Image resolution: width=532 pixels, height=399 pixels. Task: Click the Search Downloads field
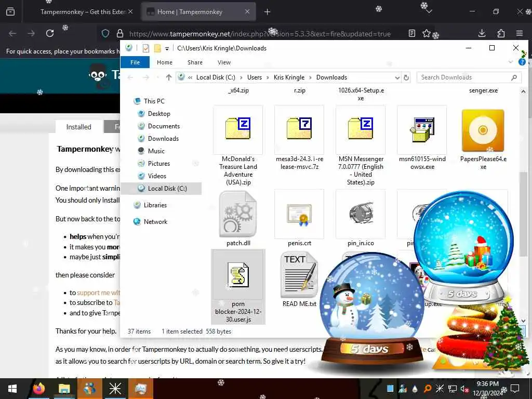469,77
